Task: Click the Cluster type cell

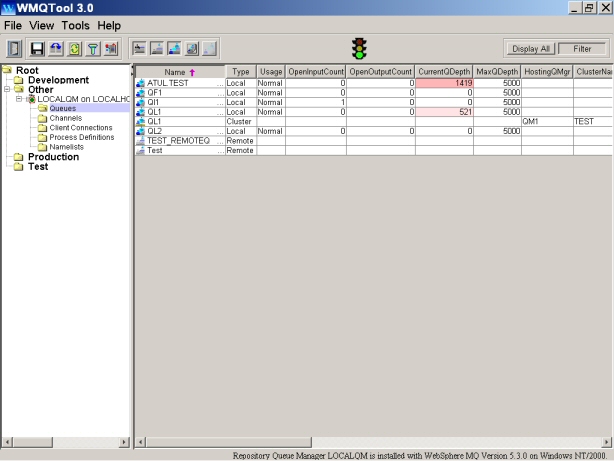Action: click(x=240, y=121)
